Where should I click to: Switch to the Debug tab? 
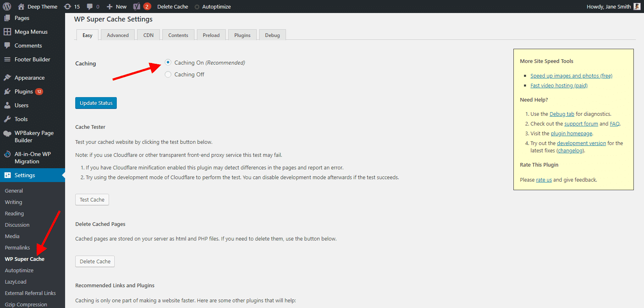tap(273, 35)
